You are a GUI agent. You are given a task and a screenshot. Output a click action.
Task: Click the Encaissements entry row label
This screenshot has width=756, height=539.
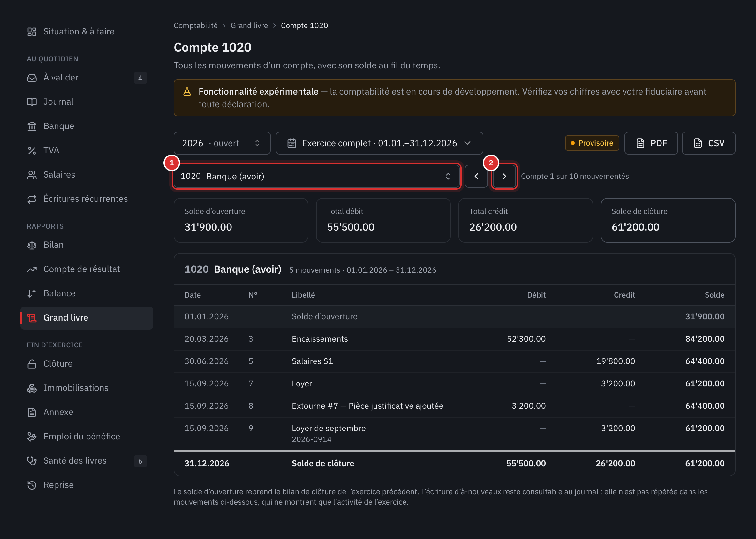[320, 339]
